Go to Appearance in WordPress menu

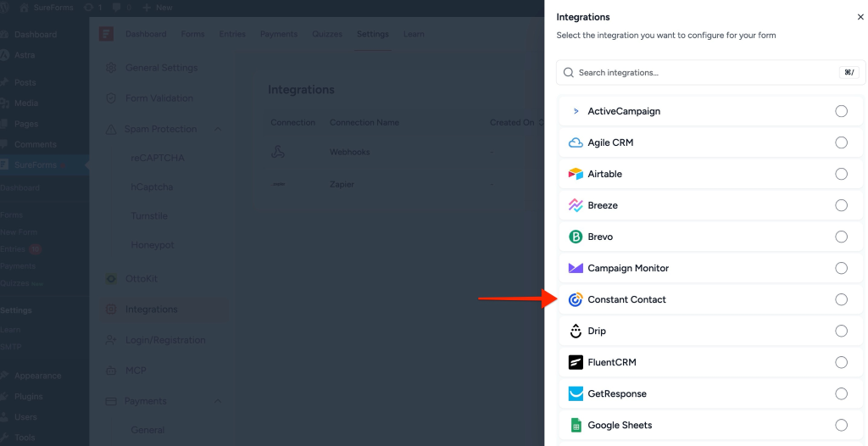(37, 376)
